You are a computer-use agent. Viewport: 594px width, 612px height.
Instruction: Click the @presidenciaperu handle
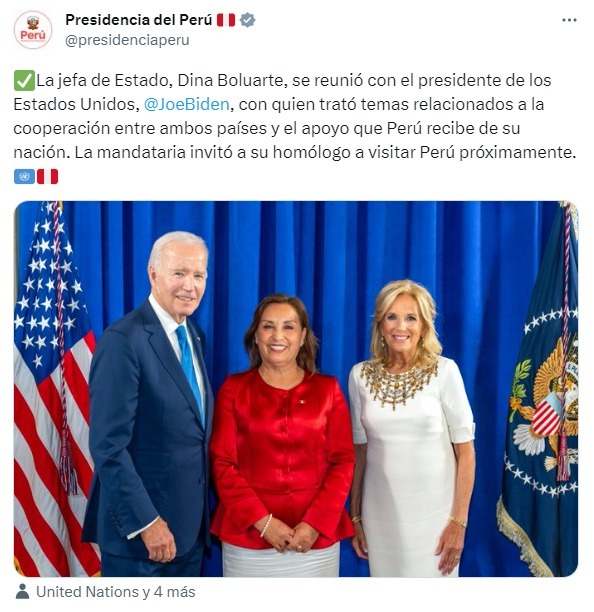tap(127, 40)
